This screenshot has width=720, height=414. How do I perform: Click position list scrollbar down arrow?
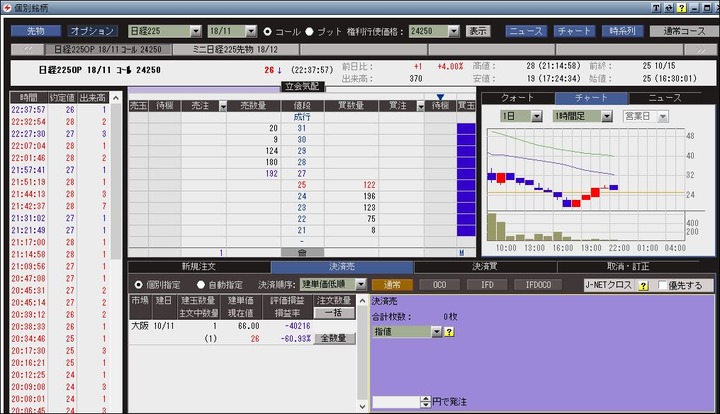[362, 407]
